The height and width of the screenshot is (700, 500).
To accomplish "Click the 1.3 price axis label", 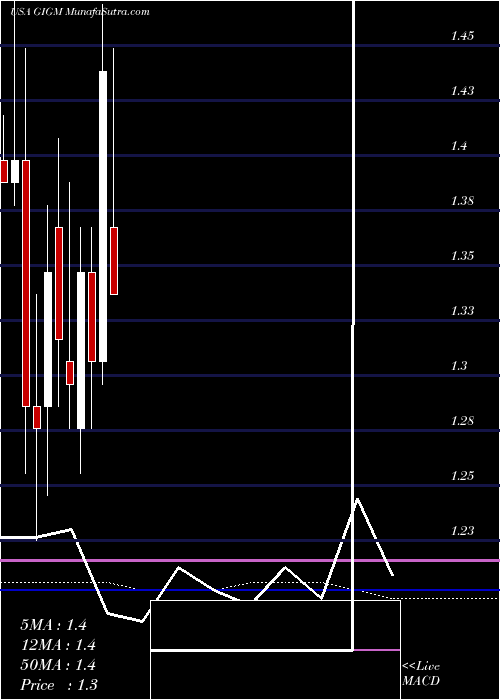I will [x=459, y=366].
